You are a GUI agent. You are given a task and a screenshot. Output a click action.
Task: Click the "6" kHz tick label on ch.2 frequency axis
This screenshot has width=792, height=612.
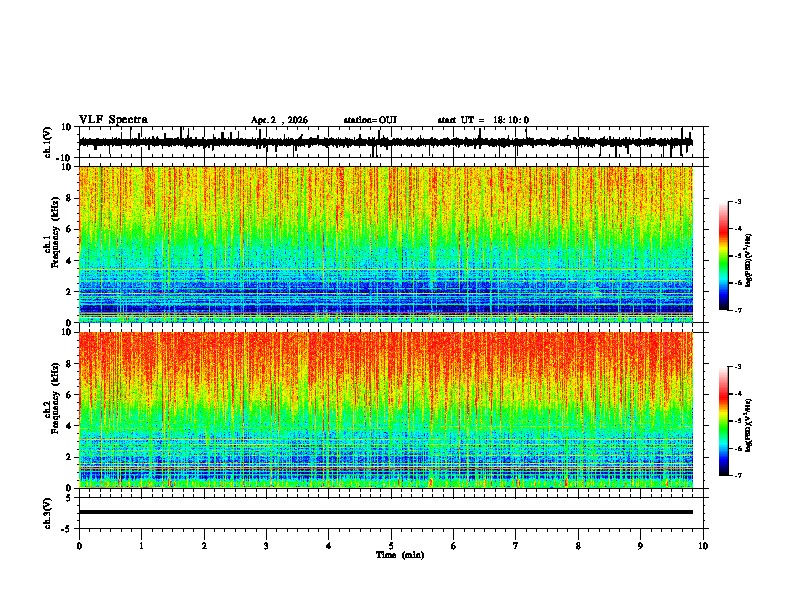click(x=70, y=395)
